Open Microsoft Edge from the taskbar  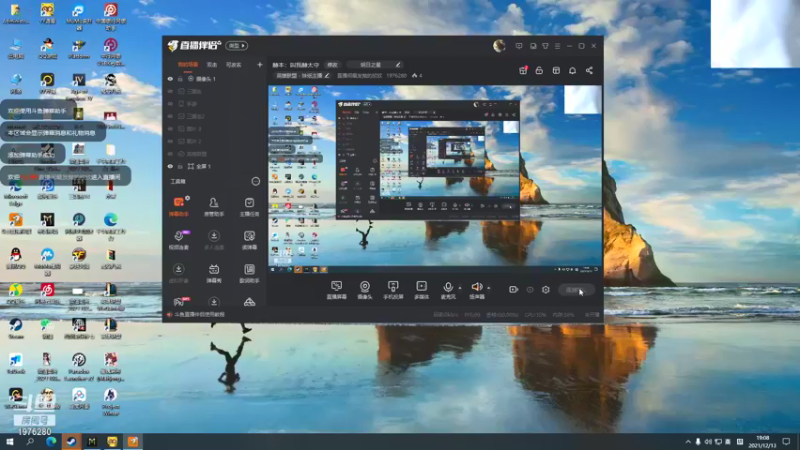[x=51, y=442]
